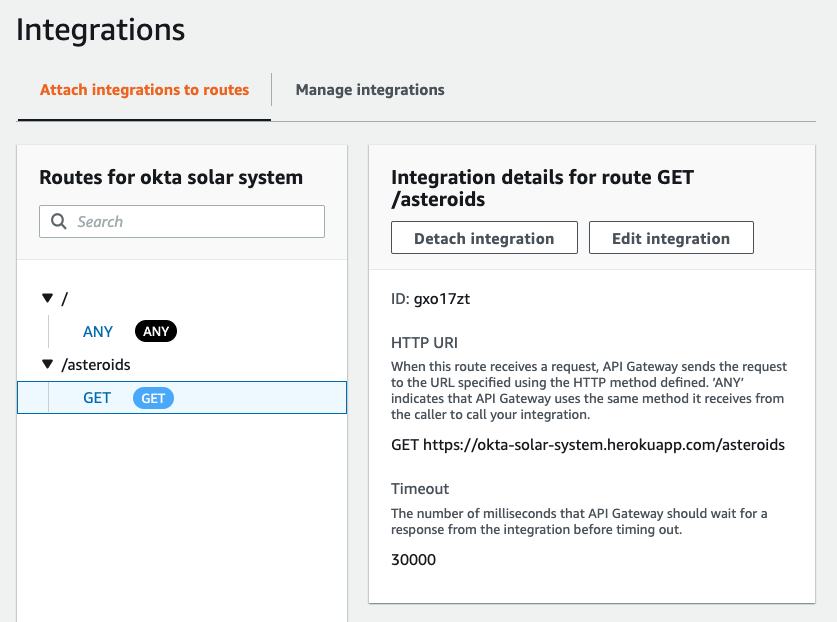Click the timeout value 30000
The width and height of the screenshot is (837, 622).
coord(414,560)
